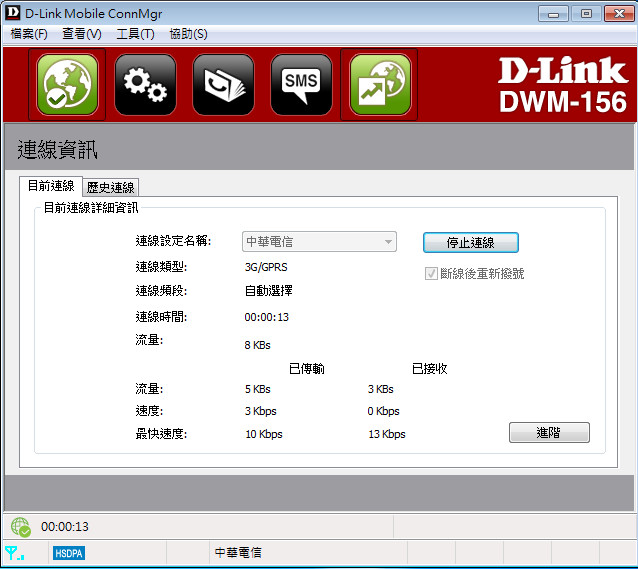Click the 3G/GPRS connection type value
638x569 pixels.
click(266, 267)
